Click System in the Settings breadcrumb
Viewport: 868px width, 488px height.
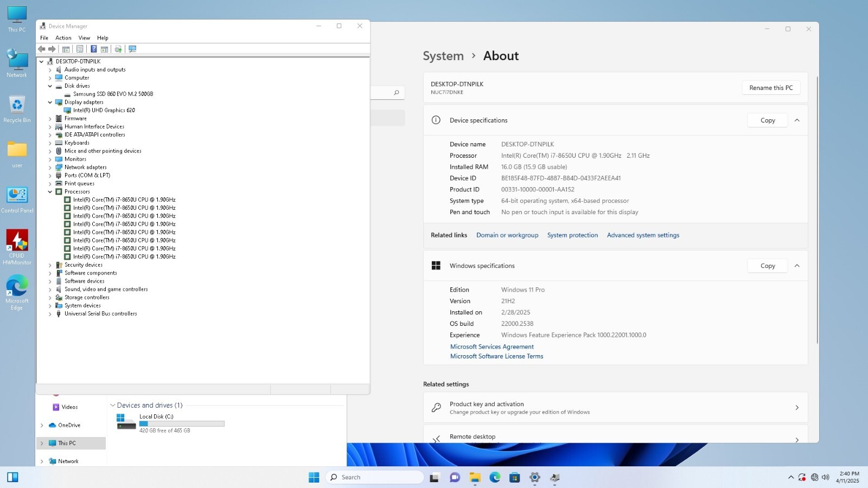[x=443, y=56]
